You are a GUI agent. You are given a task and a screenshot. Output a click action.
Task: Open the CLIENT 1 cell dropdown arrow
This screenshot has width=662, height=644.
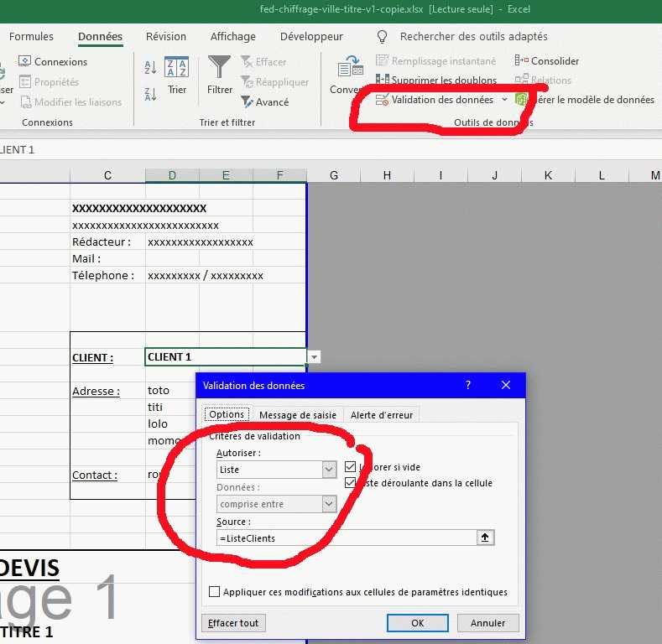click(314, 357)
